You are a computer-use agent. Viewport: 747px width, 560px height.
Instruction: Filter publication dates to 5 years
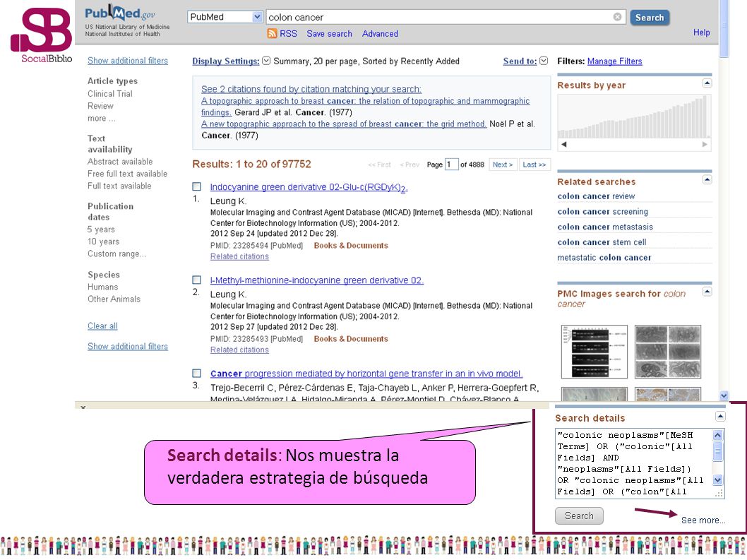coord(101,230)
